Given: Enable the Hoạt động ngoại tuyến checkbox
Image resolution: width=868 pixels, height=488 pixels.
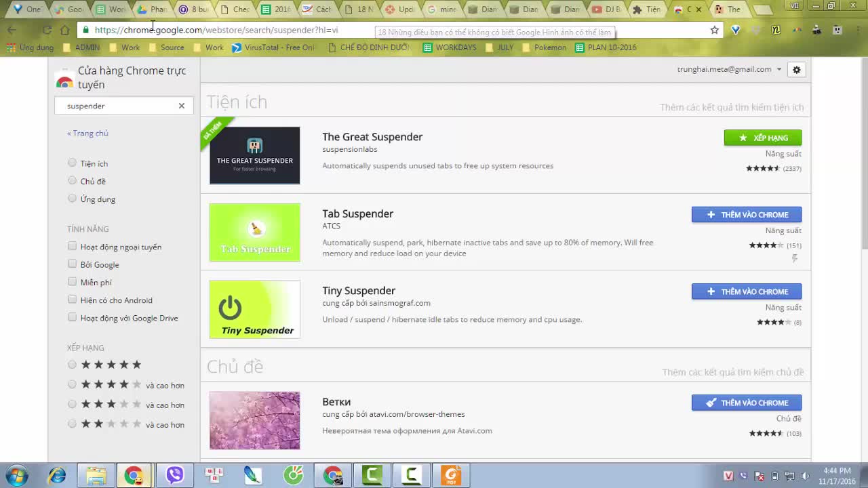Looking at the screenshot, I should pos(72,246).
